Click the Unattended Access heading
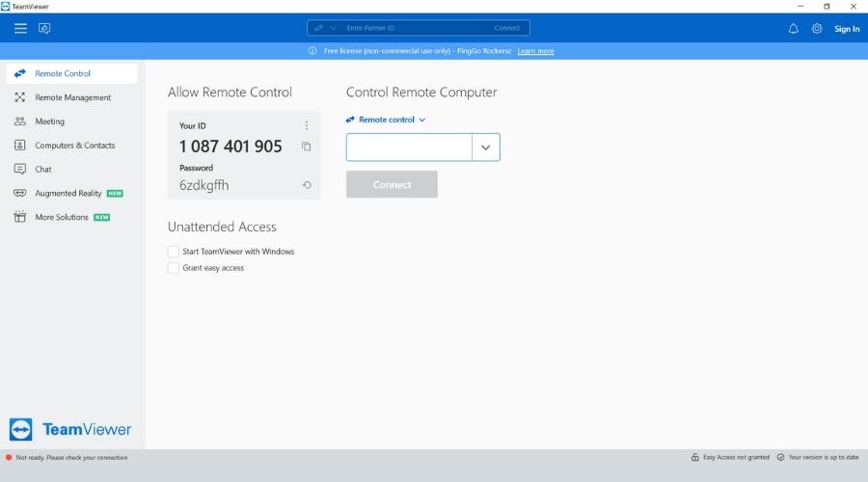 coord(222,227)
